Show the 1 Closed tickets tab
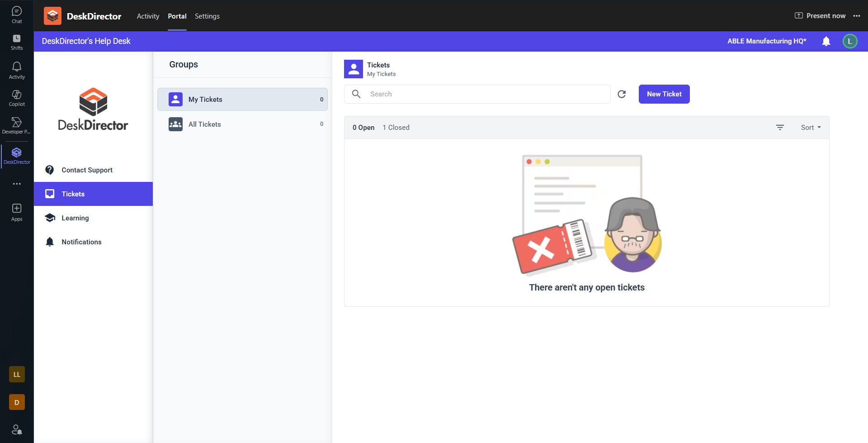Viewport: 868px width, 443px height. point(396,128)
